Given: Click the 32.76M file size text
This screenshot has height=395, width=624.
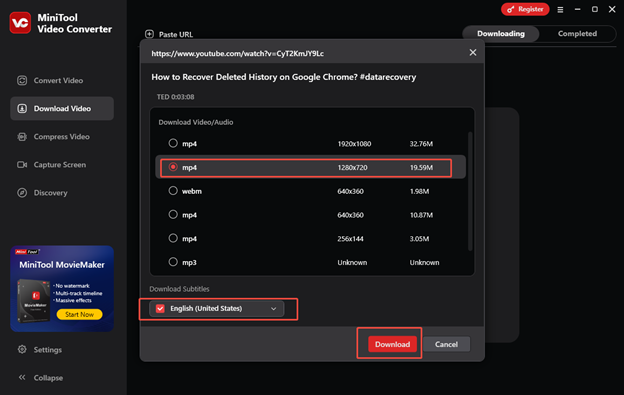Looking at the screenshot, I should (x=421, y=144).
